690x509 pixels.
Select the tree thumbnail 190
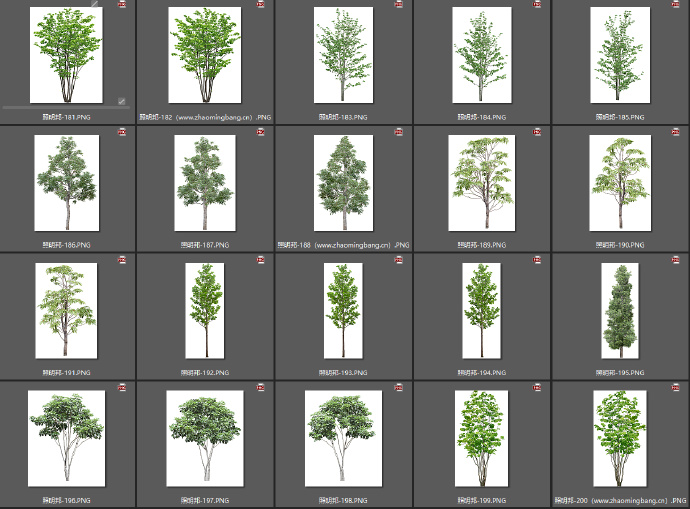619,183
